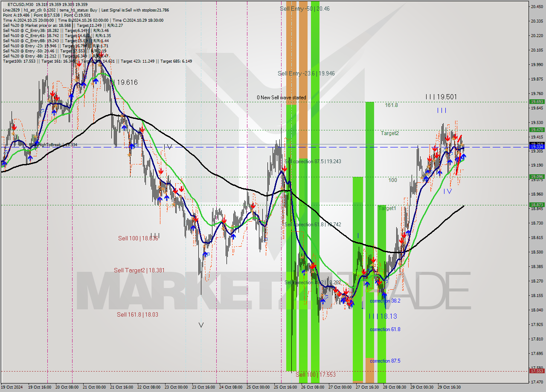546x392 pixels.
Task: Click the green '100' level label
Action: (x=392, y=180)
